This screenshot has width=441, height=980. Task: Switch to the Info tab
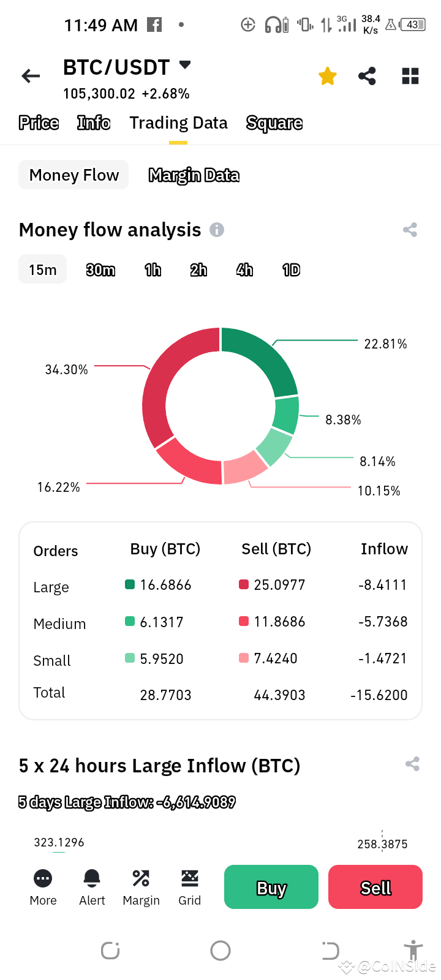[x=93, y=123]
